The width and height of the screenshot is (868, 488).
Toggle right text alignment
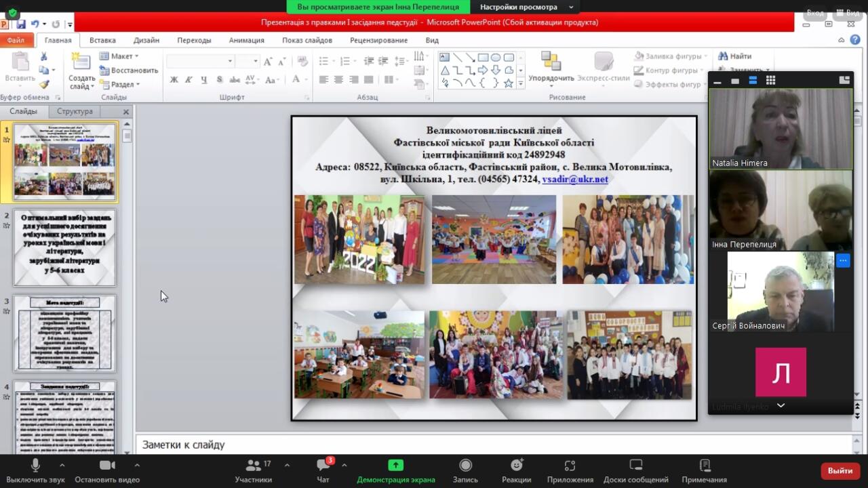(x=353, y=79)
